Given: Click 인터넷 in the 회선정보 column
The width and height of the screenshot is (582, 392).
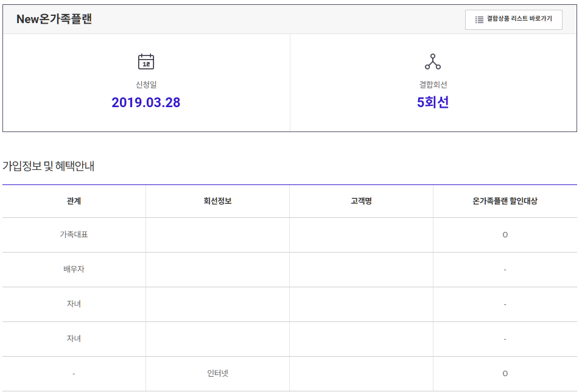Looking at the screenshot, I should 217,373.
